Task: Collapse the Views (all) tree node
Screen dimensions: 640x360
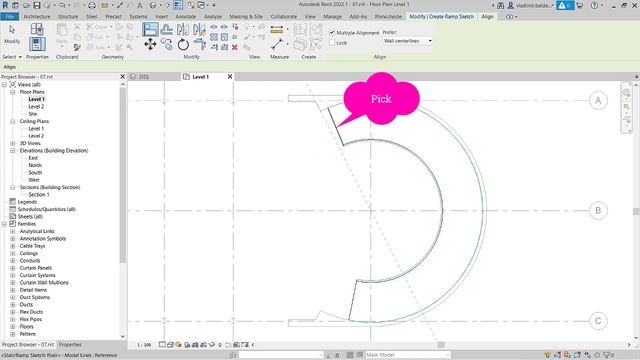Action: click(x=4, y=84)
